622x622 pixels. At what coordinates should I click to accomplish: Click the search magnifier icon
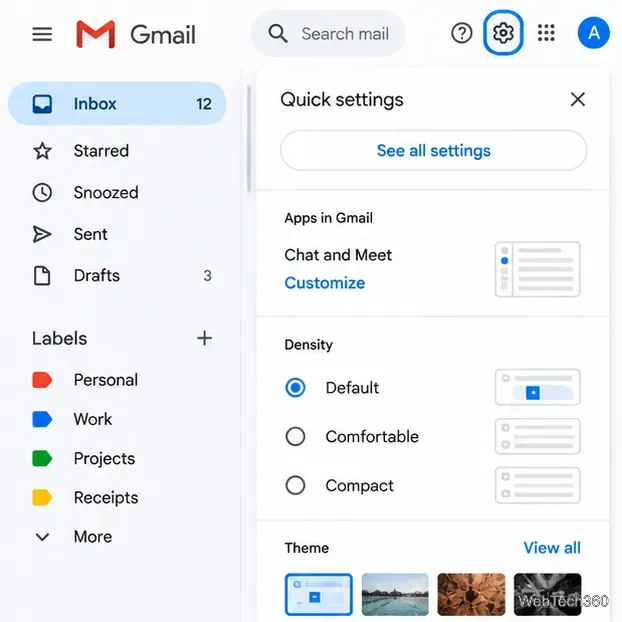click(278, 34)
